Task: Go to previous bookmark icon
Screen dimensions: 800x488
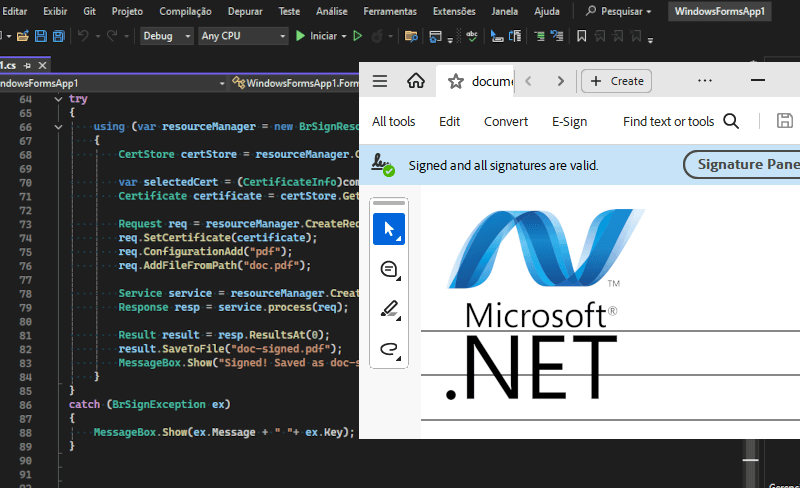Action: 600,36
